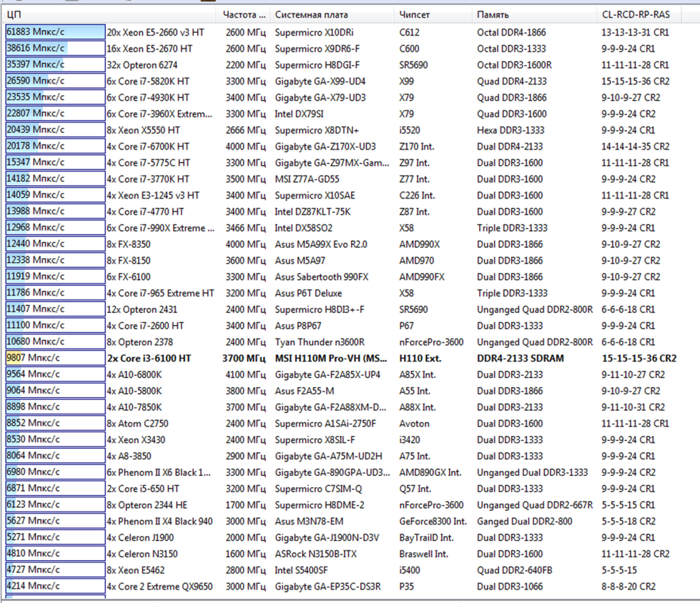
Task: Select the Asus Sabertooth 990FX cell
Action: [x=322, y=277]
